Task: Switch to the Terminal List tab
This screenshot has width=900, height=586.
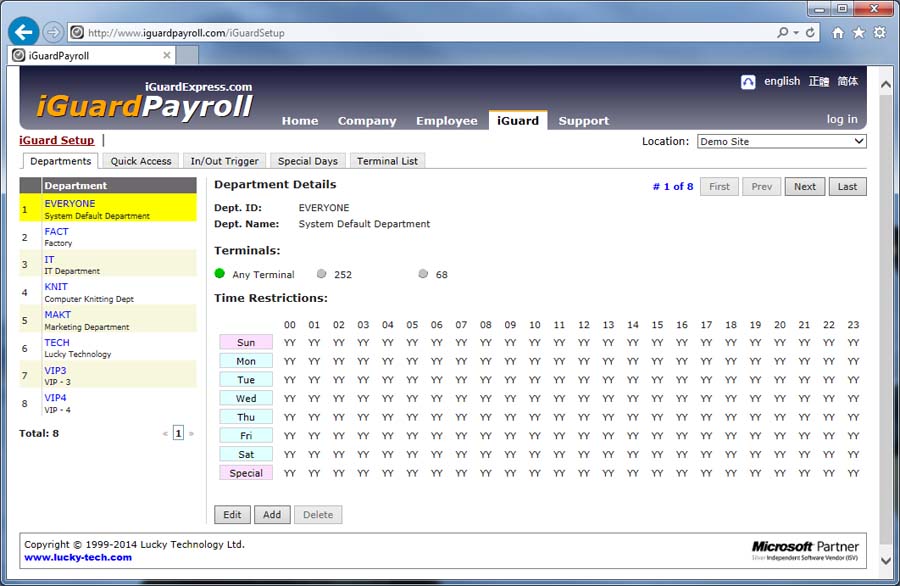Action: 387,161
